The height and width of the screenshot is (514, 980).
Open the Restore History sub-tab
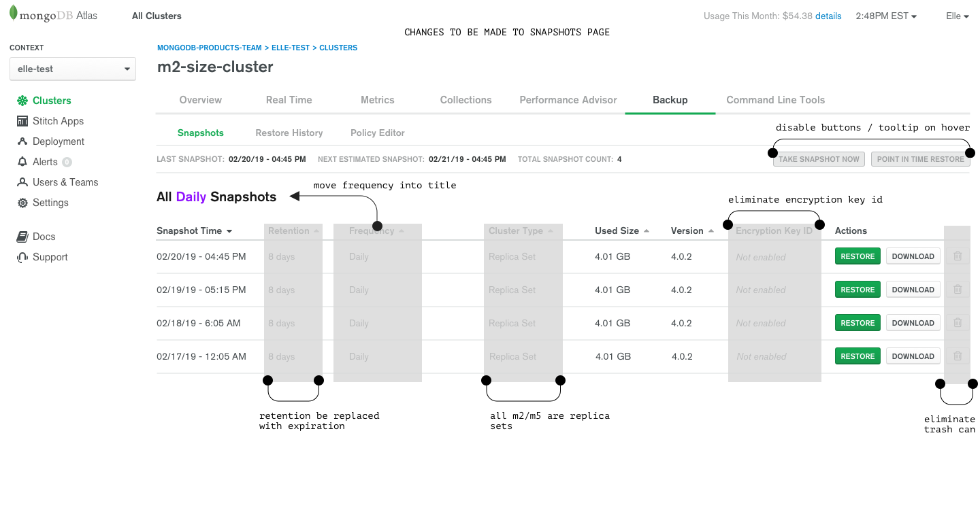tap(289, 133)
